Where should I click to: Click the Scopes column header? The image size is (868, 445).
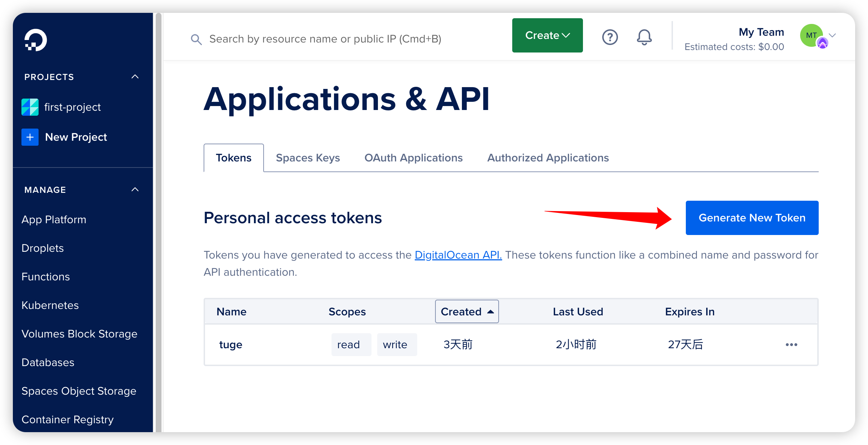click(347, 312)
